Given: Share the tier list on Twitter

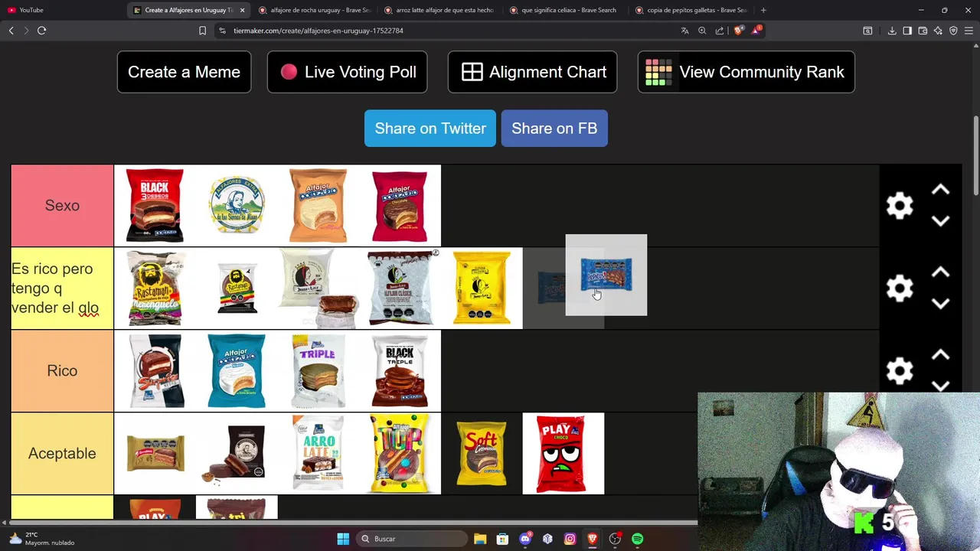Looking at the screenshot, I should (x=430, y=129).
